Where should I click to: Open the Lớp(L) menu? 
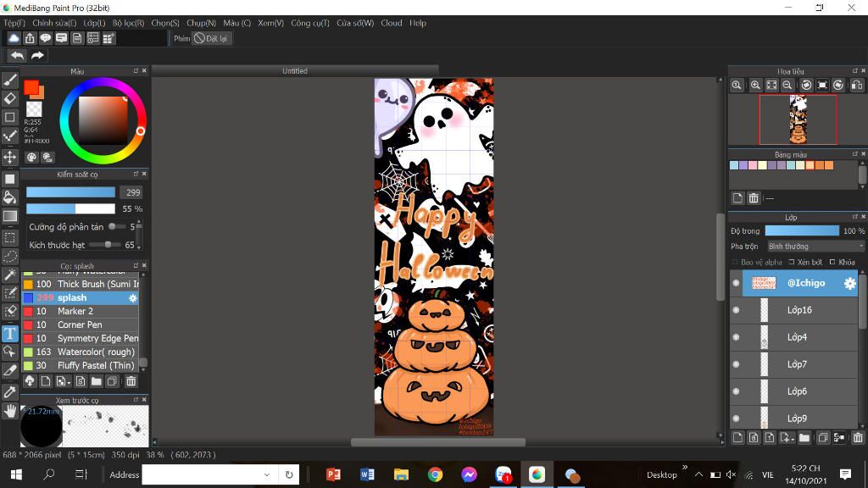[94, 23]
